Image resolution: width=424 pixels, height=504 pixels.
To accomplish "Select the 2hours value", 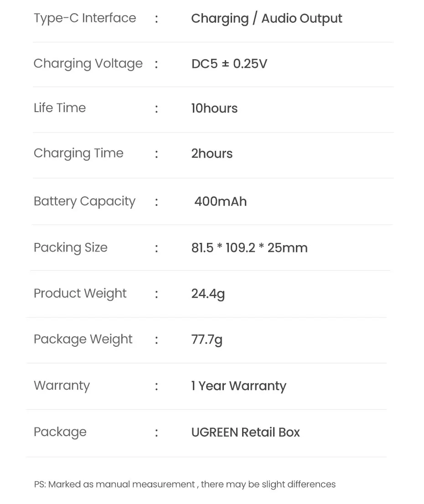I will (x=212, y=154).
